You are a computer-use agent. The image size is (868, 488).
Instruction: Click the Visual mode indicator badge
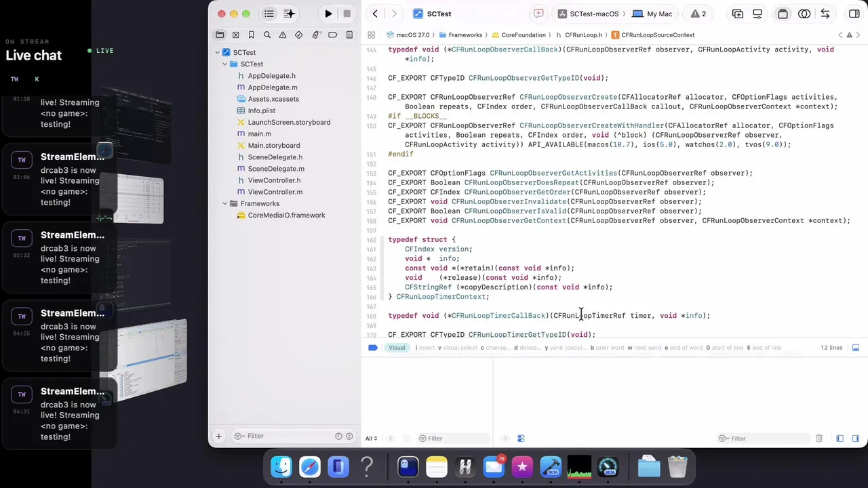point(397,348)
